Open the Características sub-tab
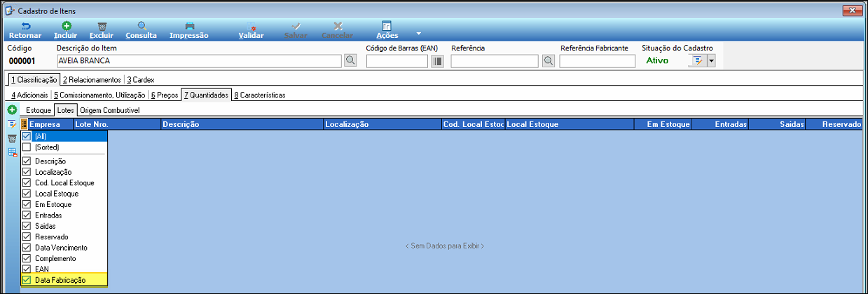 (x=259, y=95)
